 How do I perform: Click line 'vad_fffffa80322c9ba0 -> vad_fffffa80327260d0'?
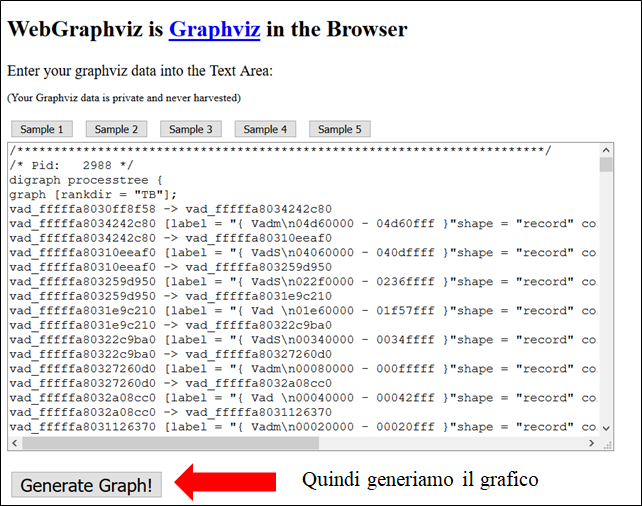(x=171, y=355)
